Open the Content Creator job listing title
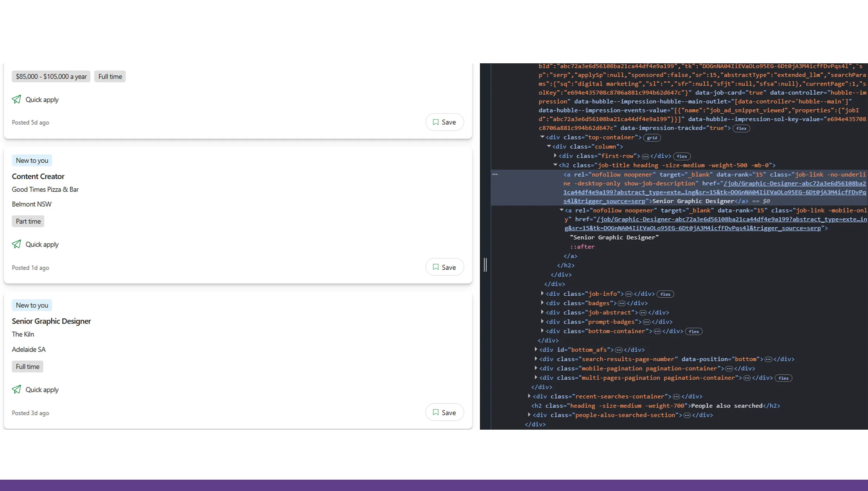Viewport: 868px width, 491px height. coord(38,176)
